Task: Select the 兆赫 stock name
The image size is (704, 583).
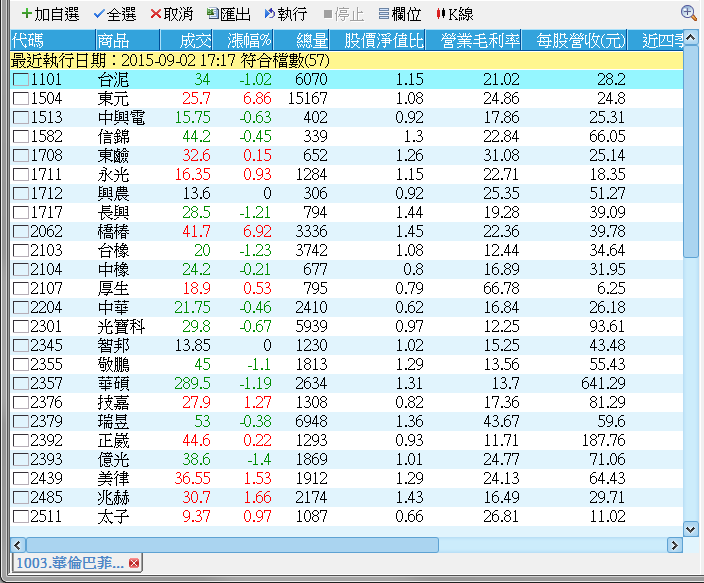Action: click(x=113, y=498)
